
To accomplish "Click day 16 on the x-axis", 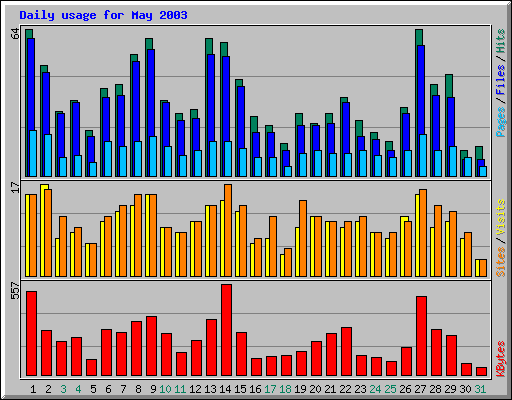I will coord(255,389).
